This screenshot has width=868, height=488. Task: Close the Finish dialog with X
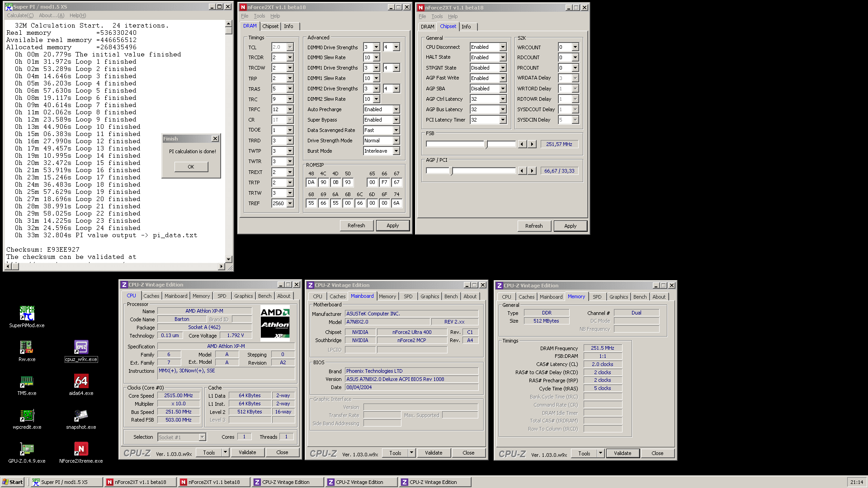pyautogui.click(x=215, y=139)
